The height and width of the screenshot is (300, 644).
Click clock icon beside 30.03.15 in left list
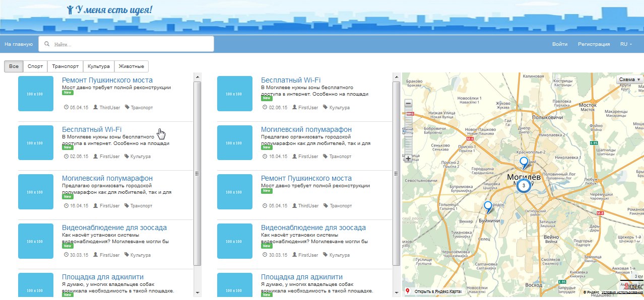click(x=67, y=255)
